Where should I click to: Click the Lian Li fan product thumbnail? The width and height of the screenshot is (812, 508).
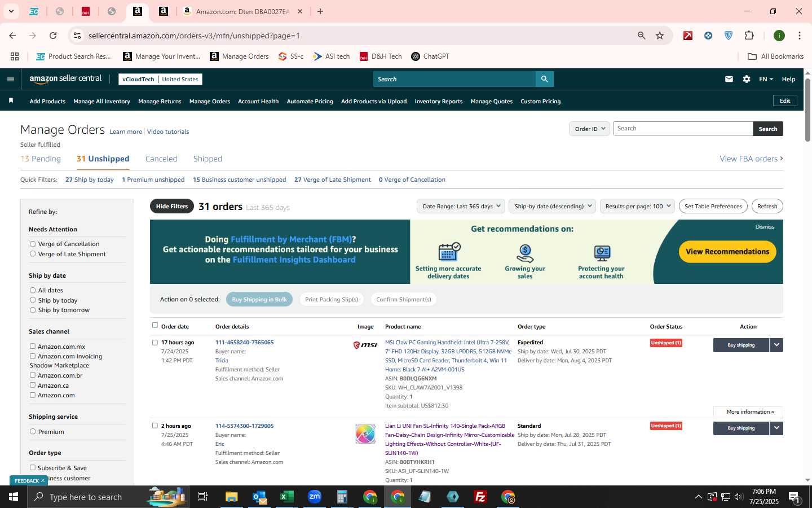(365, 433)
